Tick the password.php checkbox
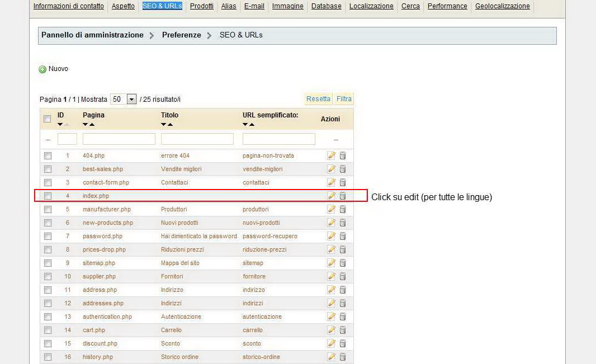 click(x=48, y=236)
